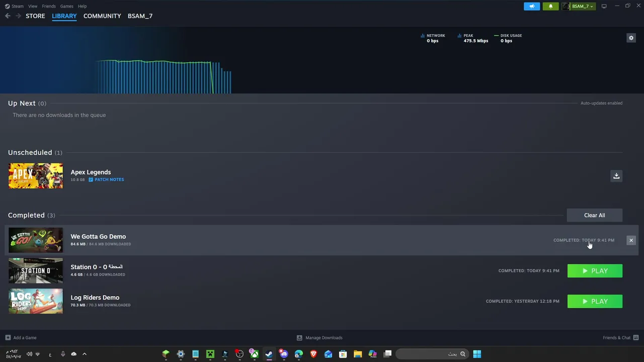644x362 pixels.
Task: Click the Log Riders Demo thumbnail
Action: click(36, 301)
